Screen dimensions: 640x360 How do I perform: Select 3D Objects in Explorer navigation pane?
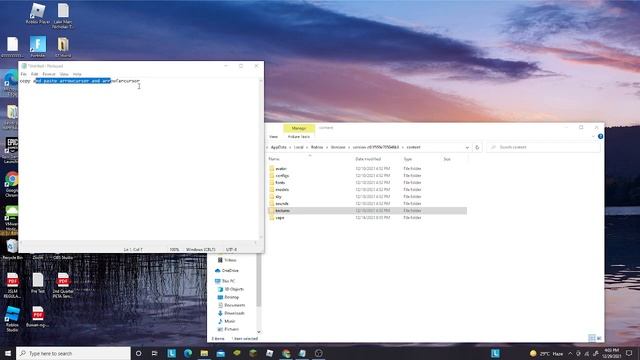coord(231,289)
